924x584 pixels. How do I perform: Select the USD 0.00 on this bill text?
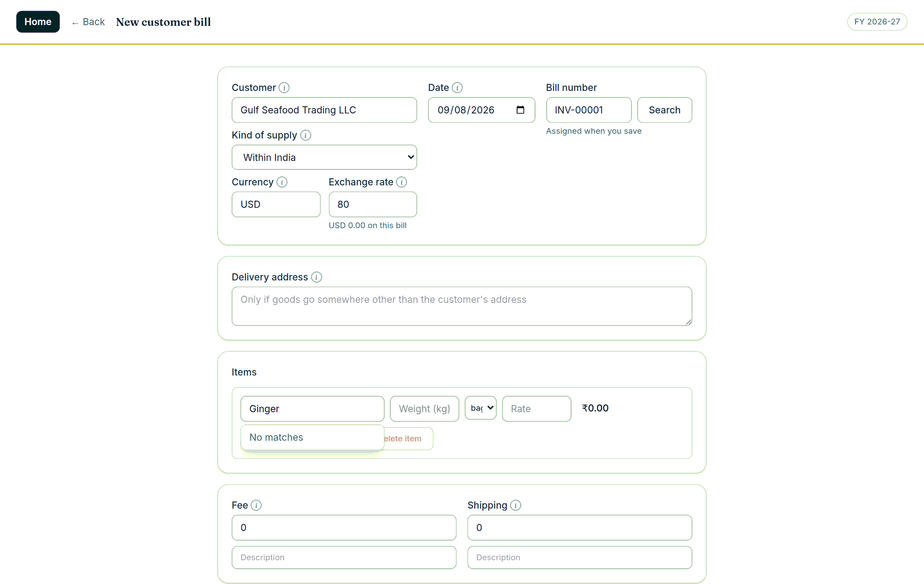click(367, 225)
